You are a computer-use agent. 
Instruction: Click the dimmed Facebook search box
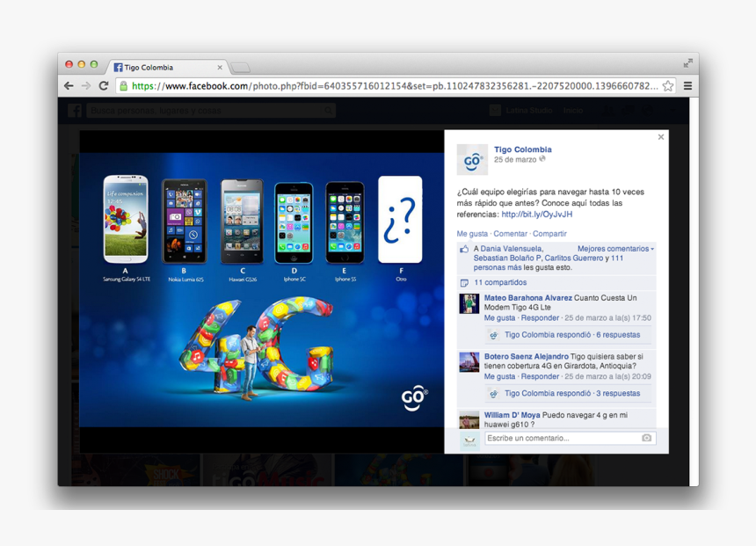click(211, 111)
